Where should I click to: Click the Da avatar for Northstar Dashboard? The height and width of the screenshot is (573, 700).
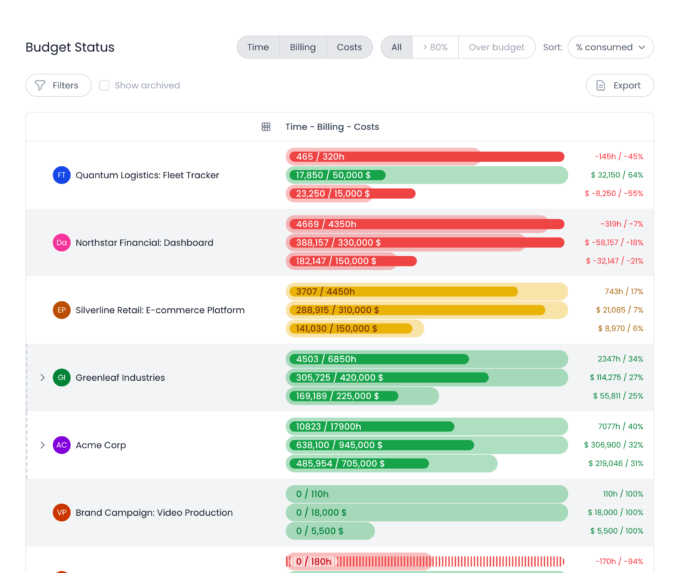point(62,243)
